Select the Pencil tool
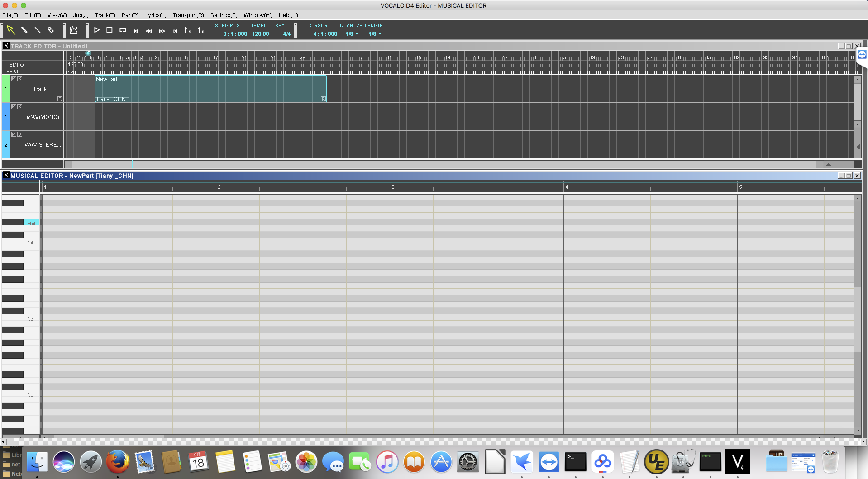Viewport: 868px width, 479px height. pos(24,30)
